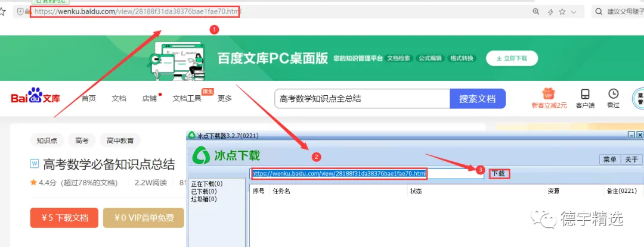Click the 序号 column header
This screenshot has height=247, width=644.
pyautogui.click(x=259, y=191)
